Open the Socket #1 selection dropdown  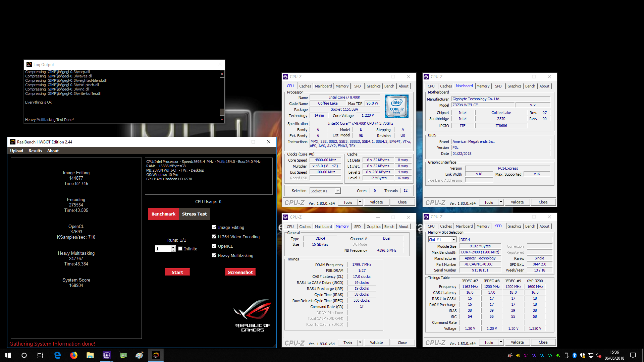point(325,191)
